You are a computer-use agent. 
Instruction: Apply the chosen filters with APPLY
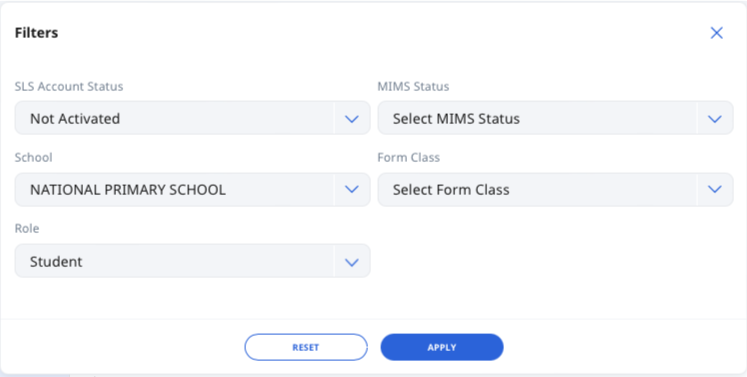[x=442, y=347]
